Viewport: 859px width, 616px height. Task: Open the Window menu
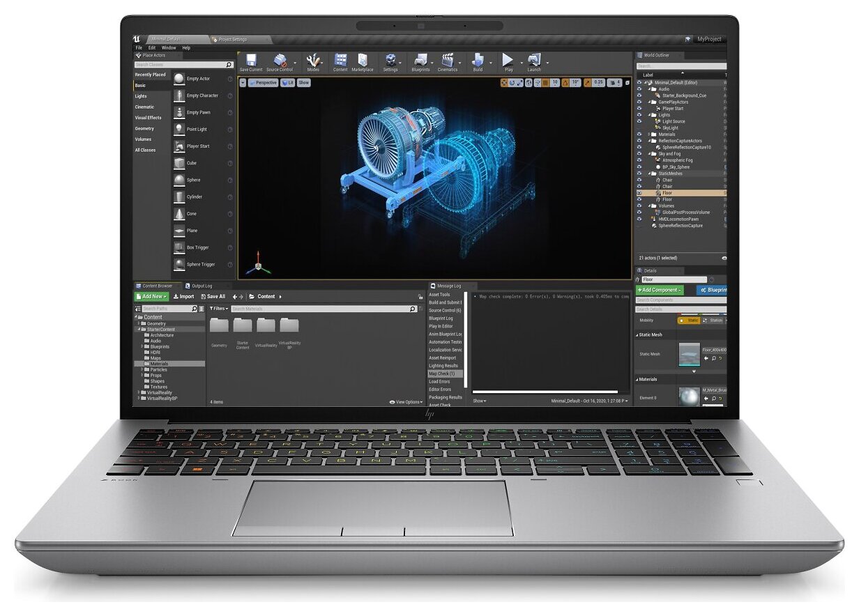tap(169, 47)
